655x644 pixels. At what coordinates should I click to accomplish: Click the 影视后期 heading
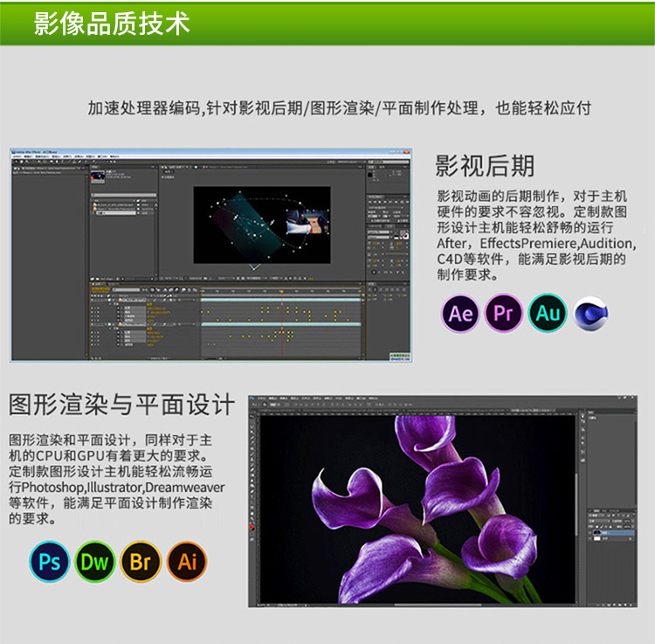pyautogui.click(x=485, y=166)
